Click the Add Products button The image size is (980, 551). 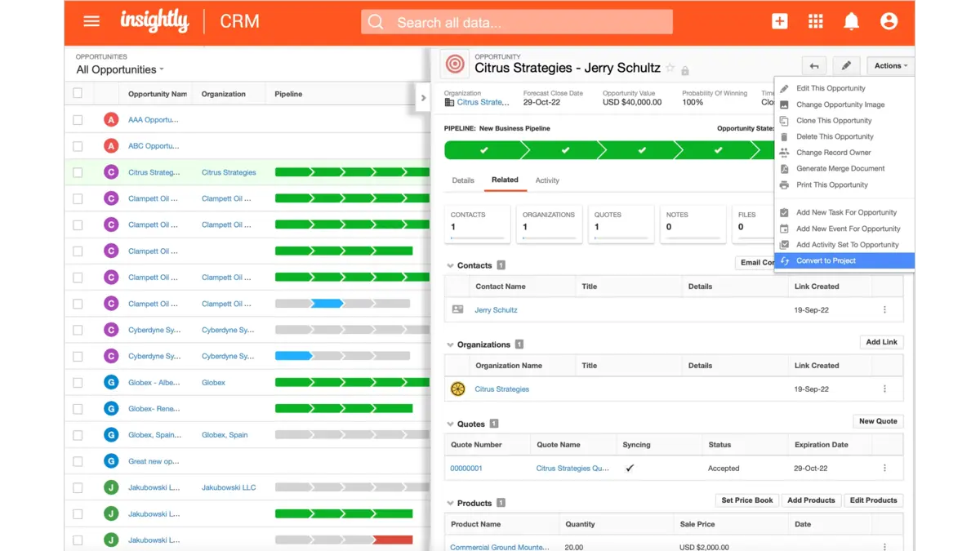pos(811,500)
